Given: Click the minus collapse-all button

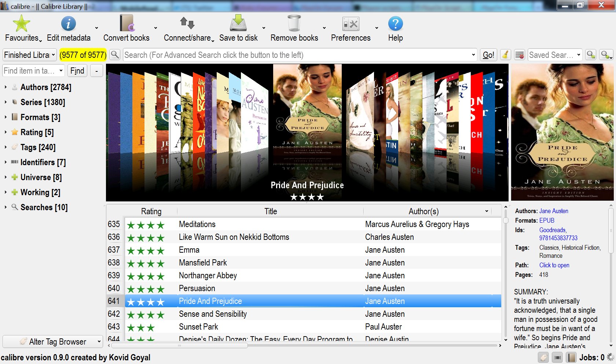Looking at the screenshot, I should pyautogui.click(x=96, y=71).
